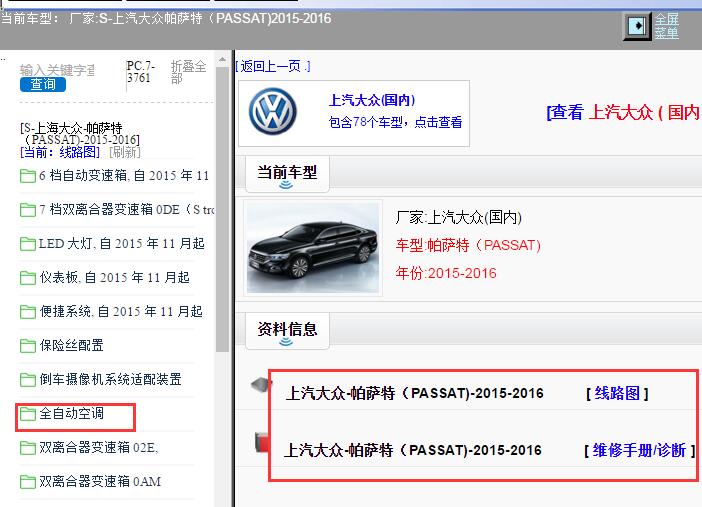Open the 仪表板 folder icon
Image resolution: width=702 pixels, height=507 pixels.
click(x=28, y=278)
